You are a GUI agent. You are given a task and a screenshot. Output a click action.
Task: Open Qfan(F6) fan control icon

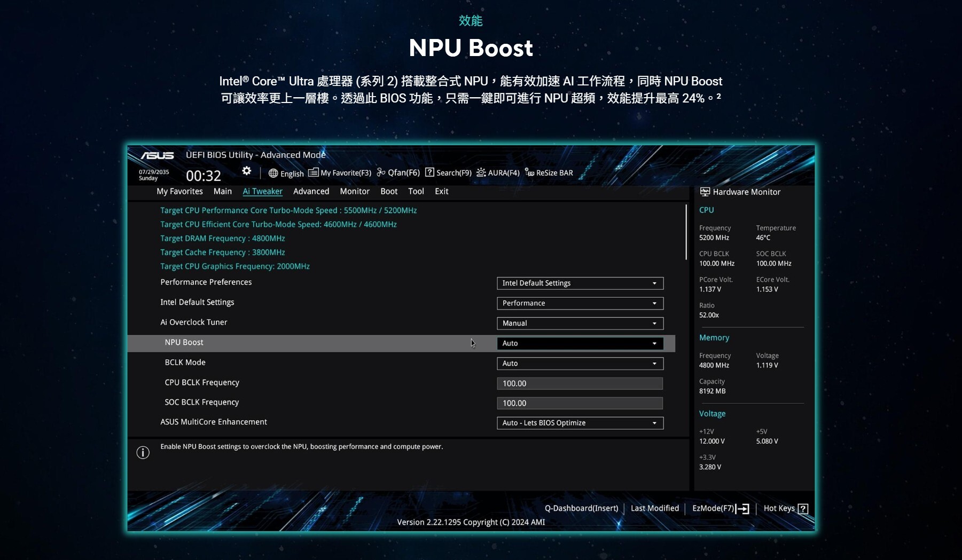(x=381, y=172)
